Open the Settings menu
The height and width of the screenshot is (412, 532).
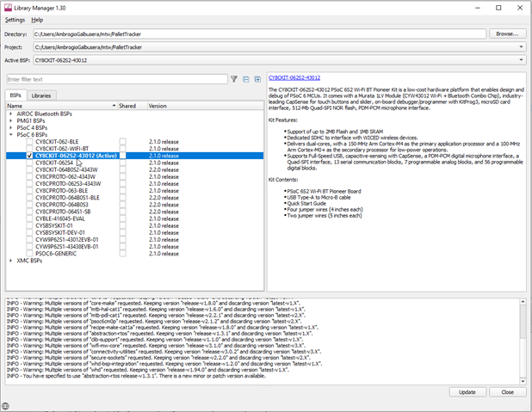15,20
